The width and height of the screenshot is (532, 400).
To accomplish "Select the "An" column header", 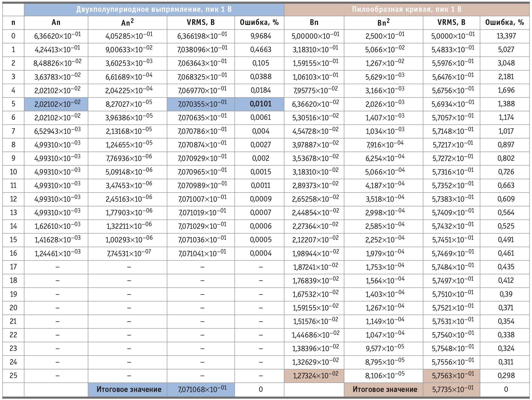I will click(56, 23).
